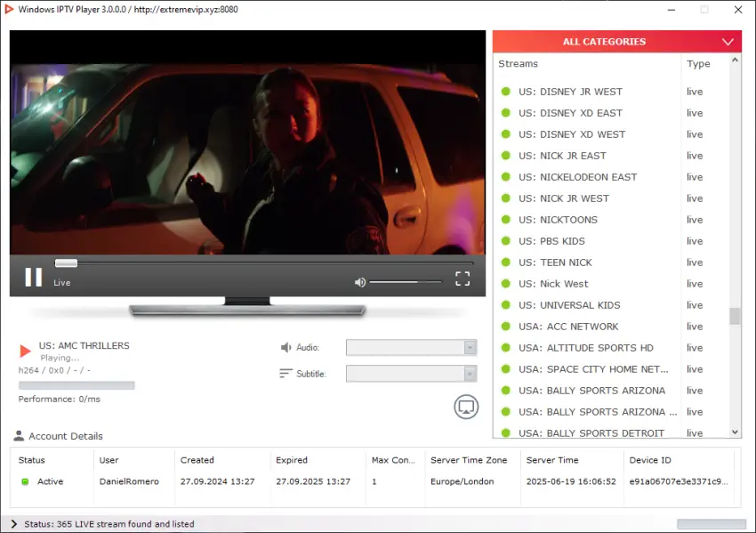
Task: Click the Windows IPTV Player title icon
Action: [x=9, y=9]
